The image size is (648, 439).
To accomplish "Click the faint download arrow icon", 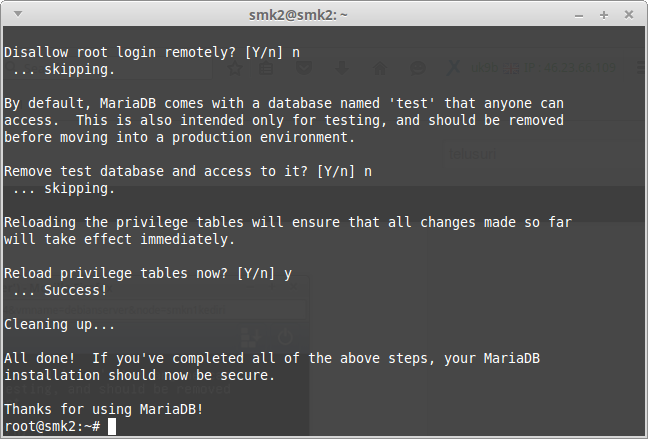I will point(342,68).
